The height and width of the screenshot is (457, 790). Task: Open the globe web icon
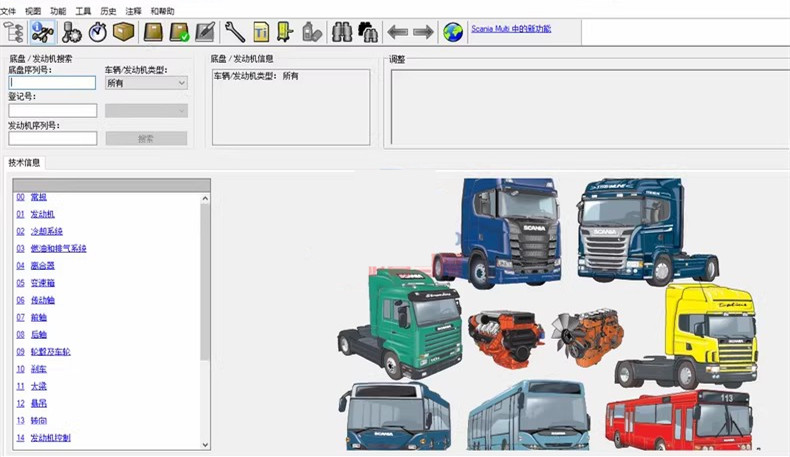(453, 33)
